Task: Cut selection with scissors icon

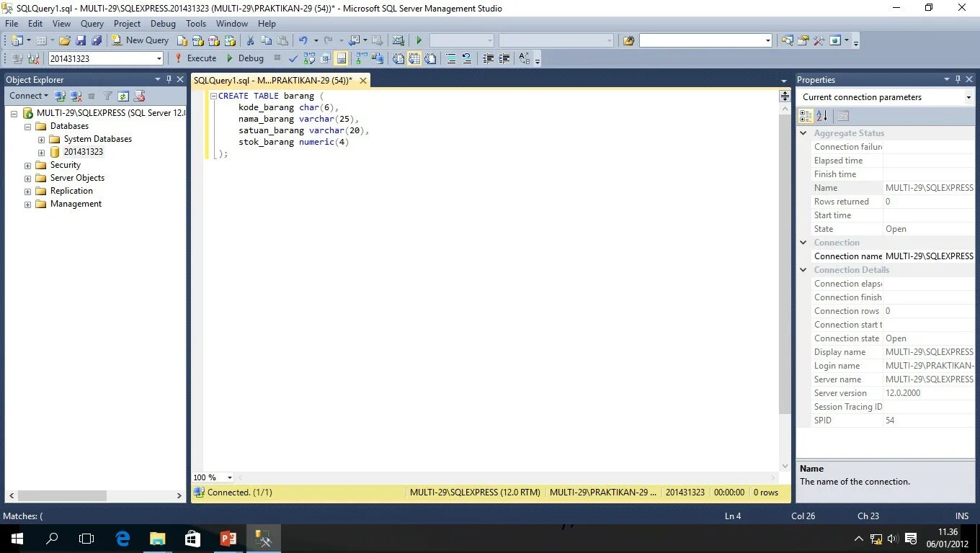Action: pyautogui.click(x=250, y=40)
